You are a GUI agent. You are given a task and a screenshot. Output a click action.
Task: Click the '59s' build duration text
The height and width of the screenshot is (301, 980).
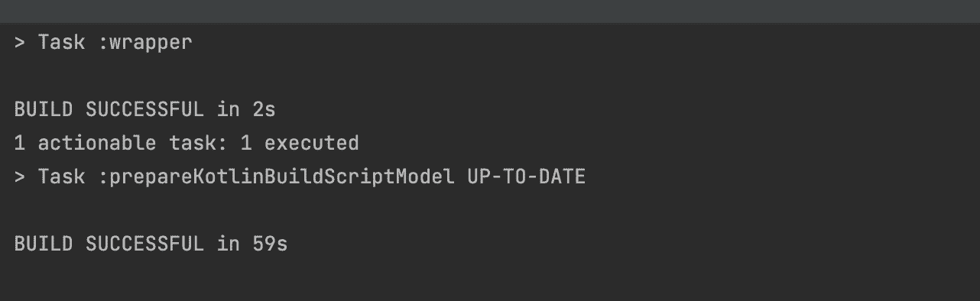pos(270,244)
